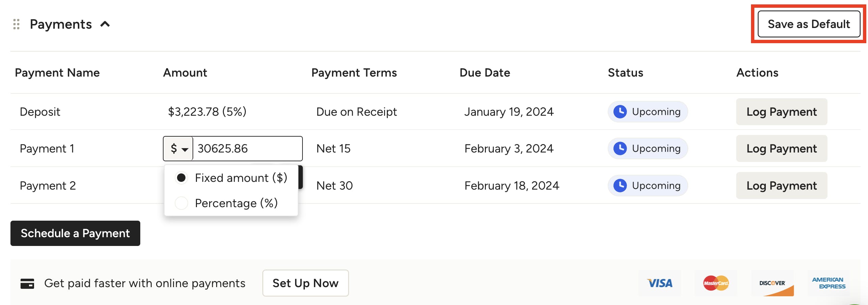The width and height of the screenshot is (868, 305).
Task: Click the Schedule a Payment button
Action: (75, 233)
